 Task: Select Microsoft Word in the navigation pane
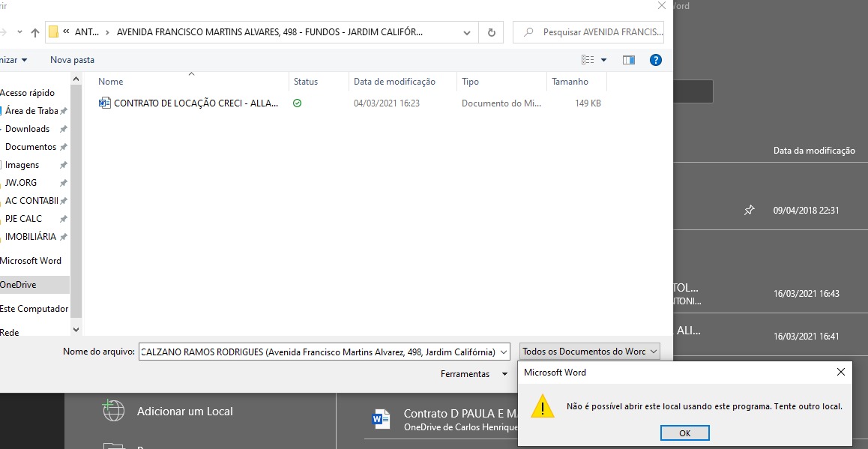click(31, 260)
